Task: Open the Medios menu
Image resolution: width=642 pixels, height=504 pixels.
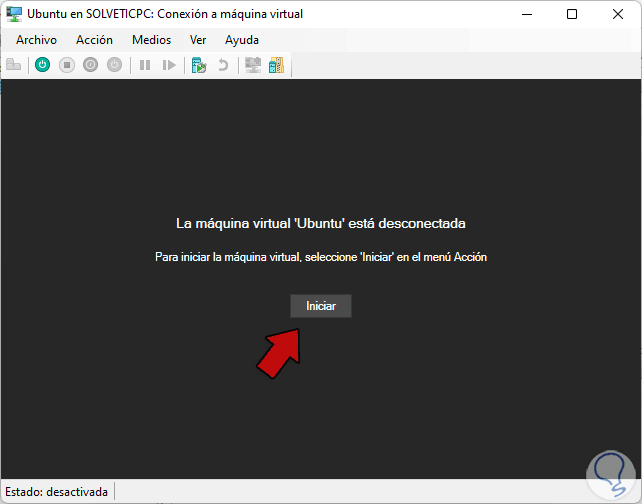Action: click(x=151, y=40)
